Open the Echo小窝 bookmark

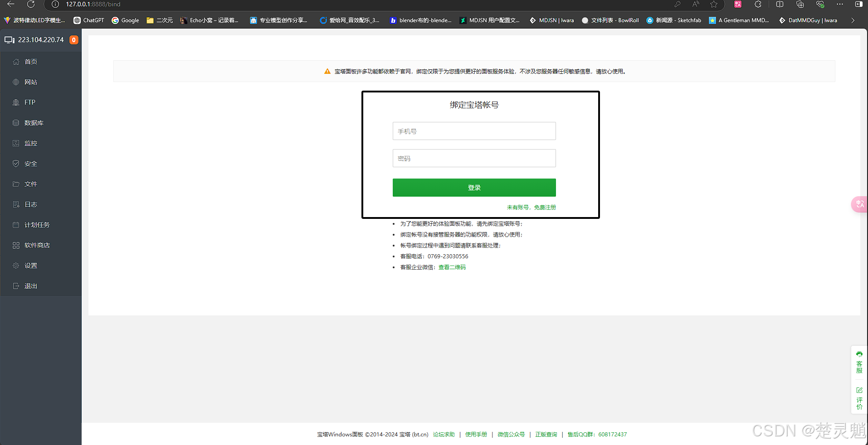209,20
